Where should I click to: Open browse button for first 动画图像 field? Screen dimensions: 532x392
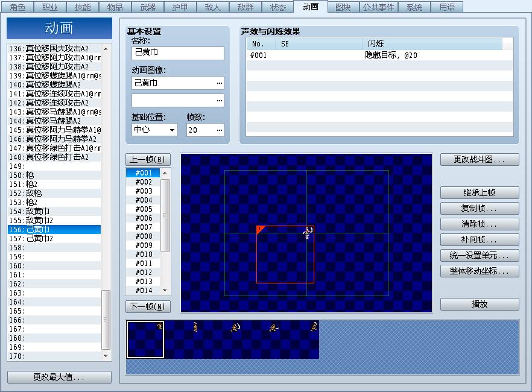click(x=220, y=83)
